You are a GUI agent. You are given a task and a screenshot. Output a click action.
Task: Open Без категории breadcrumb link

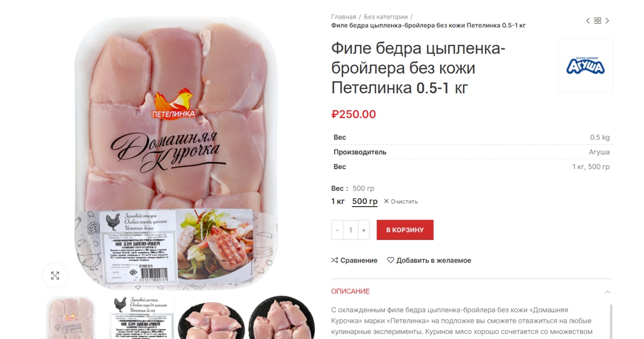(386, 17)
